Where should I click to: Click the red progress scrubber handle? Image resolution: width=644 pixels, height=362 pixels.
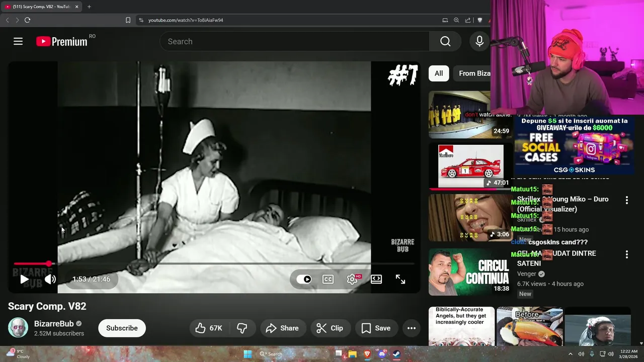point(49,263)
